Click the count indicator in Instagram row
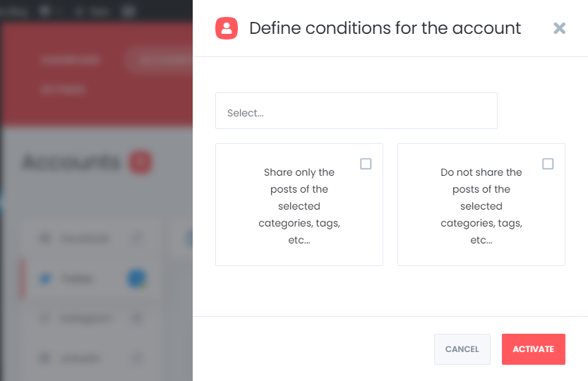588x381 pixels. [137, 319]
